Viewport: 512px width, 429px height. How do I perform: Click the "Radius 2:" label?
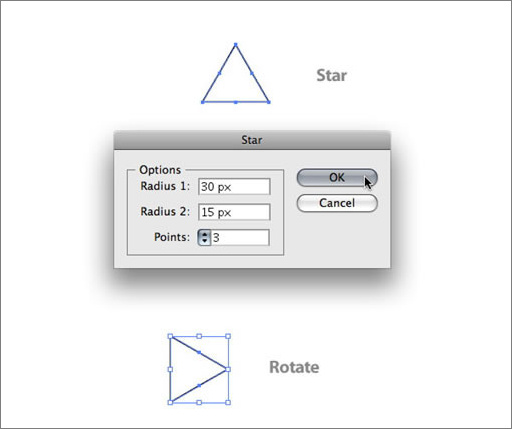tap(165, 211)
